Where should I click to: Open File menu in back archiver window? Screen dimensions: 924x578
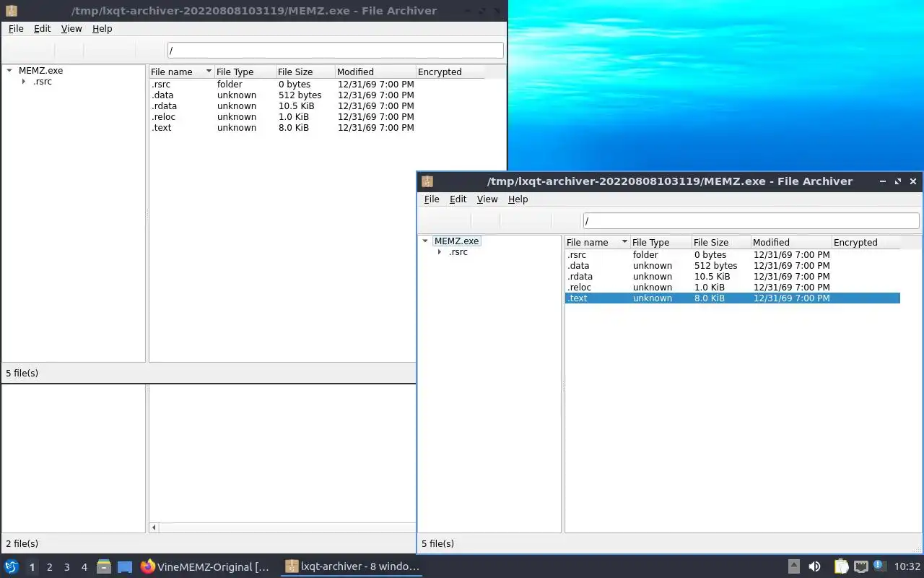tap(16, 29)
